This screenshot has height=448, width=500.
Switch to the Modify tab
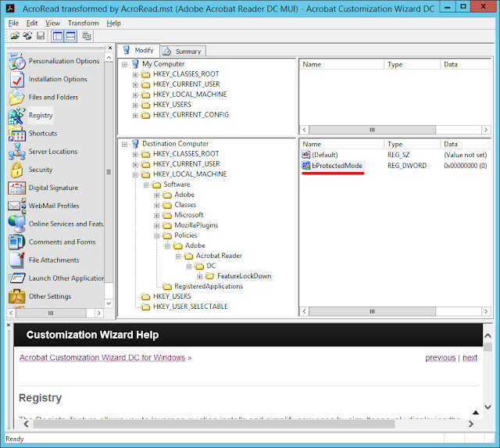pyautogui.click(x=139, y=50)
